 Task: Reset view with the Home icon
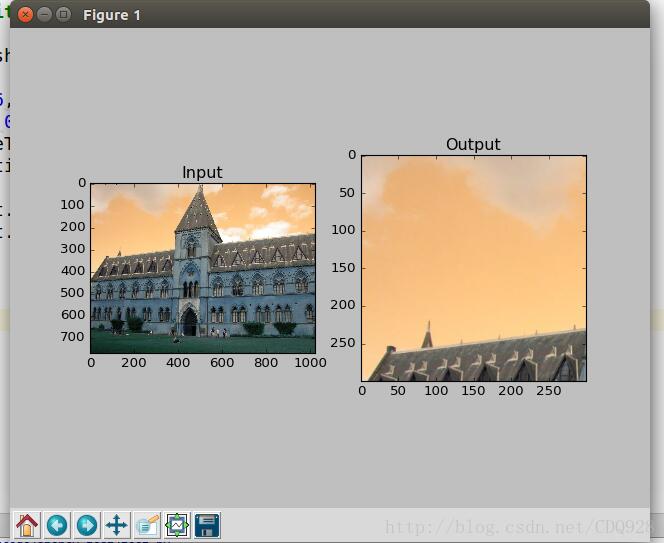tap(27, 525)
